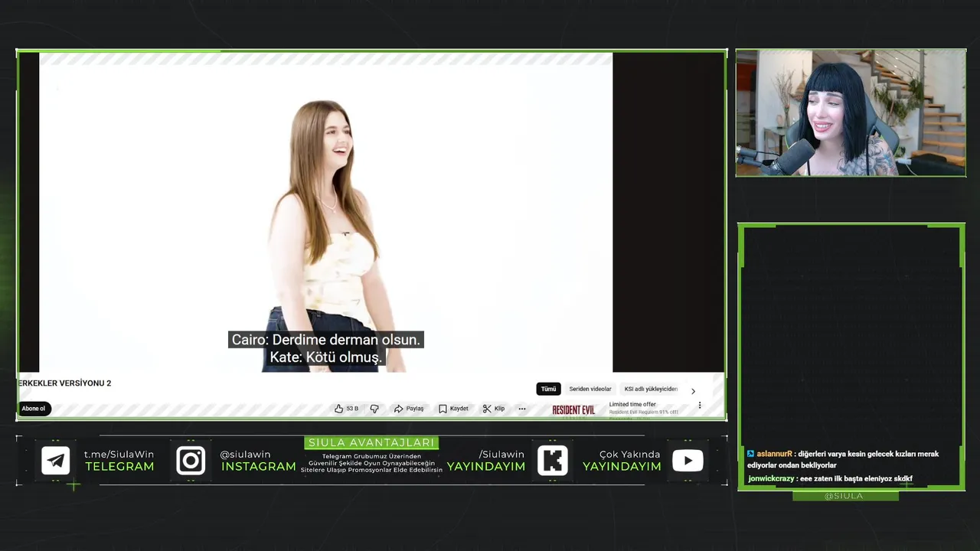Select the KSI adlı yükleyiciden chip
The image size is (980, 551).
651,389
